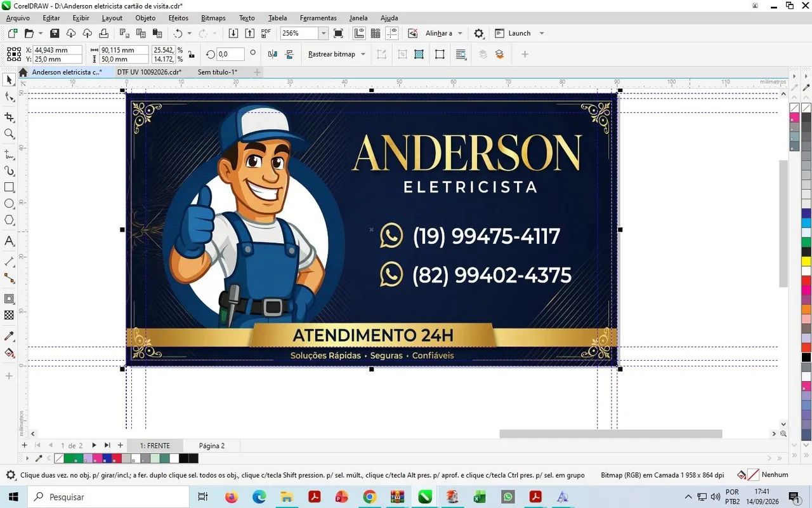The width and height of the screenshot is (812, 508).
Task: Click the Import icon
Action: coord(233,33)
